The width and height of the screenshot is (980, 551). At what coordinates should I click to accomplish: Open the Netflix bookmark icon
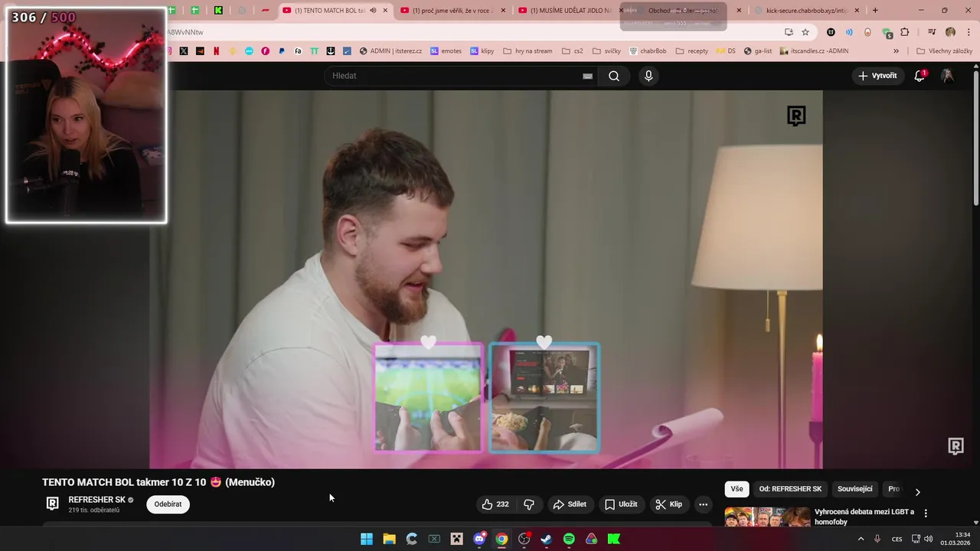click(x=217, y=51)
